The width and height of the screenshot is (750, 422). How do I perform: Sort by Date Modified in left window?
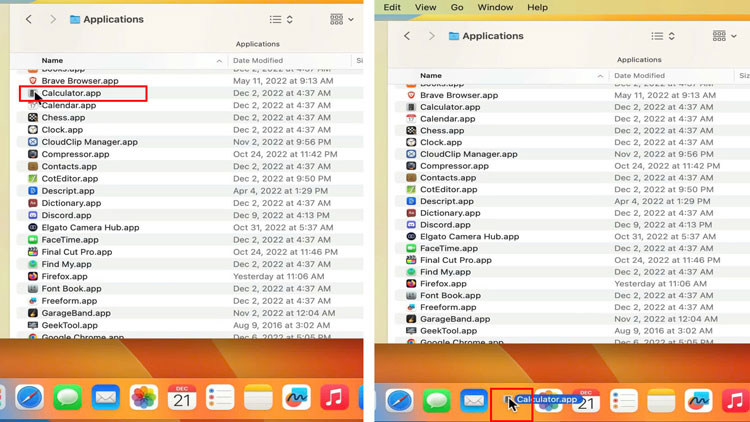tap(258, 60)
